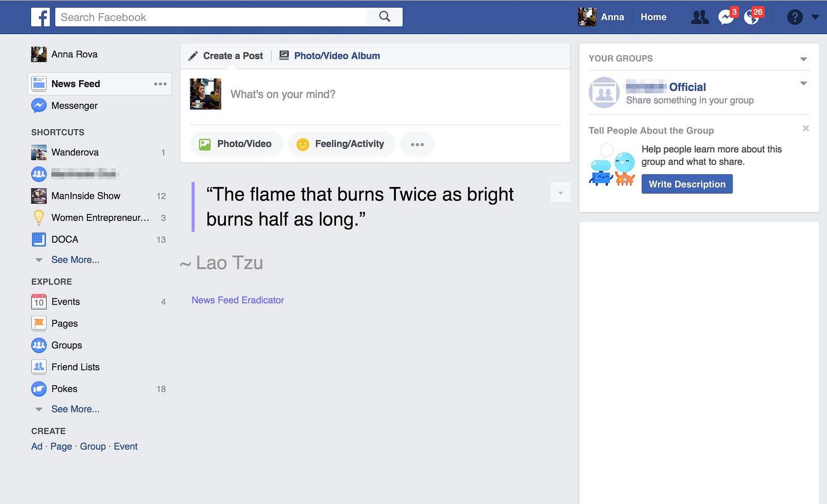The image size is (827, 504).
Task: Click the DOCA count 13
Action: click(x=161, y=240)
